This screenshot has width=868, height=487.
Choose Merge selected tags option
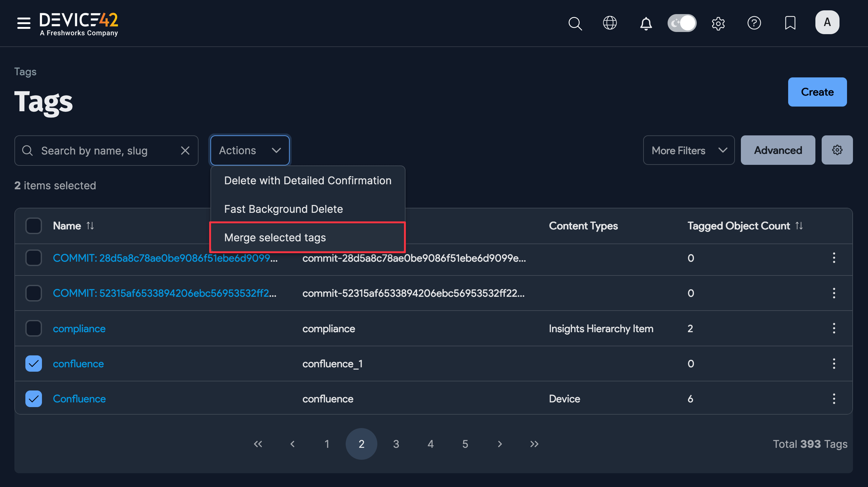[275, 238]
